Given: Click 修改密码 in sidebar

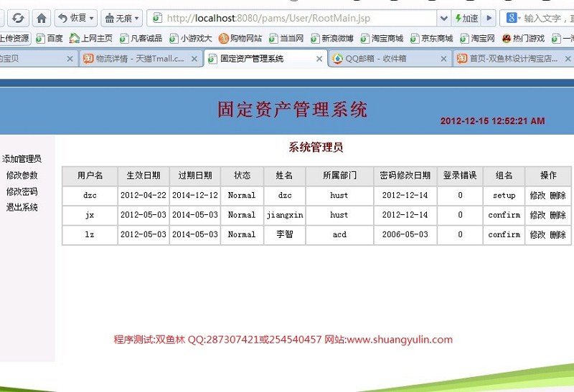Looking at the screenshot, I should (x=22, y=191).
